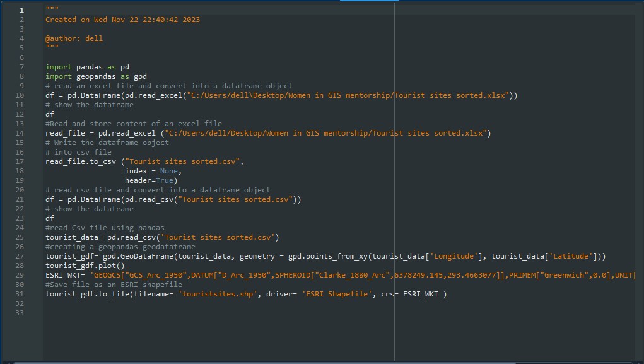644x364 pixels.
Task: Click the 'ESRI_WKT=' assignment line
Action: point(341,275)
